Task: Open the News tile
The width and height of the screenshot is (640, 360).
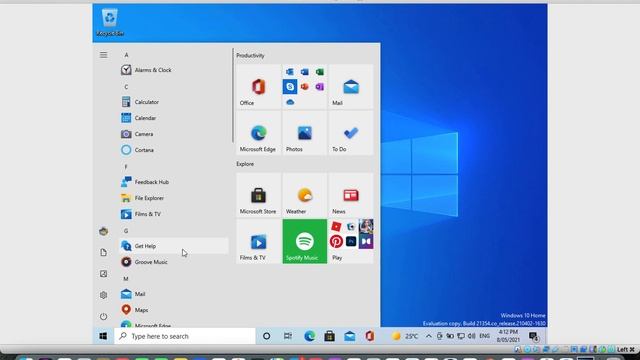Action: [351, 195]
